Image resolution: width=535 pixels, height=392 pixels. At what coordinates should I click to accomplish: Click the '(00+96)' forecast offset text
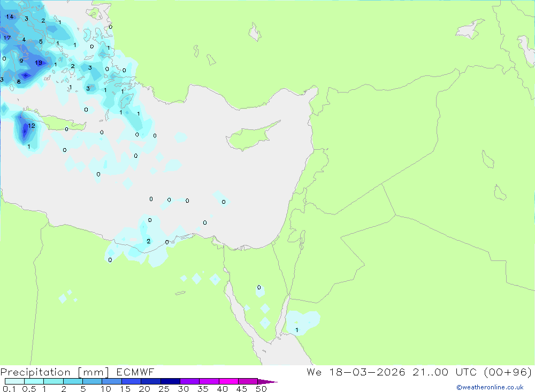(x=508, y=372)
